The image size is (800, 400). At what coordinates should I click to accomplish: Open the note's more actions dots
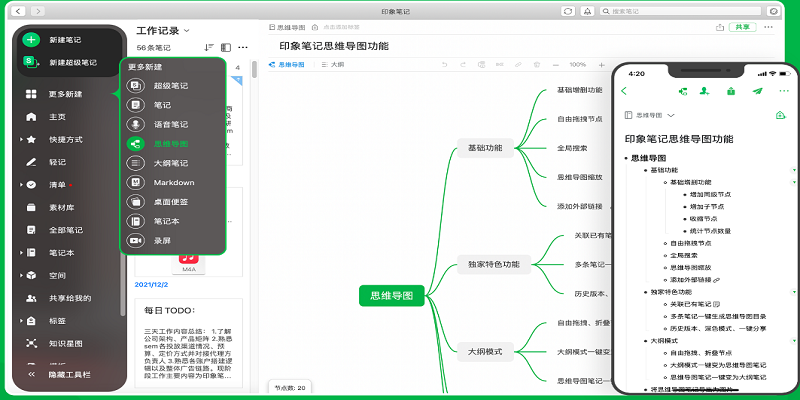click(x=768, y=27)
